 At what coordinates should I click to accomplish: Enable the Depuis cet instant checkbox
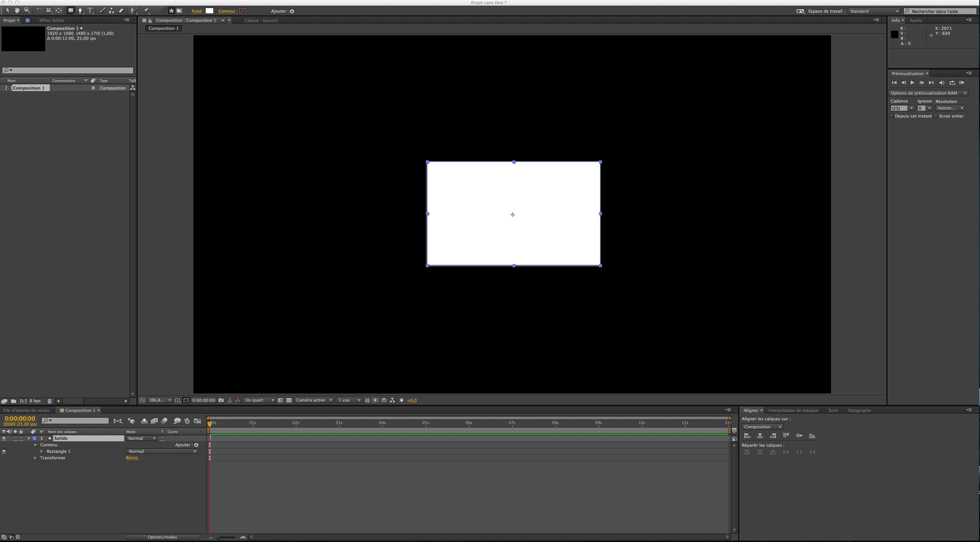891,116
